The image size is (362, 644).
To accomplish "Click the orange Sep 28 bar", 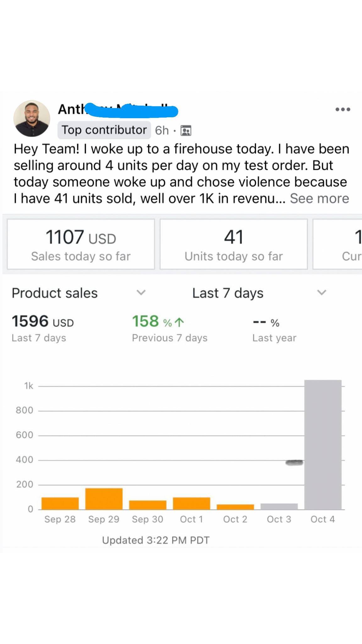I will coord(60,503).
